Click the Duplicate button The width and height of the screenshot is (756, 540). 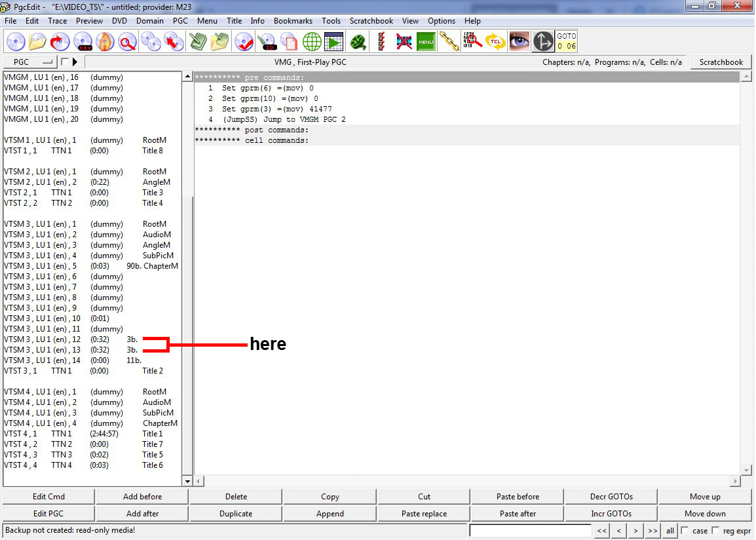pos(236,514)
